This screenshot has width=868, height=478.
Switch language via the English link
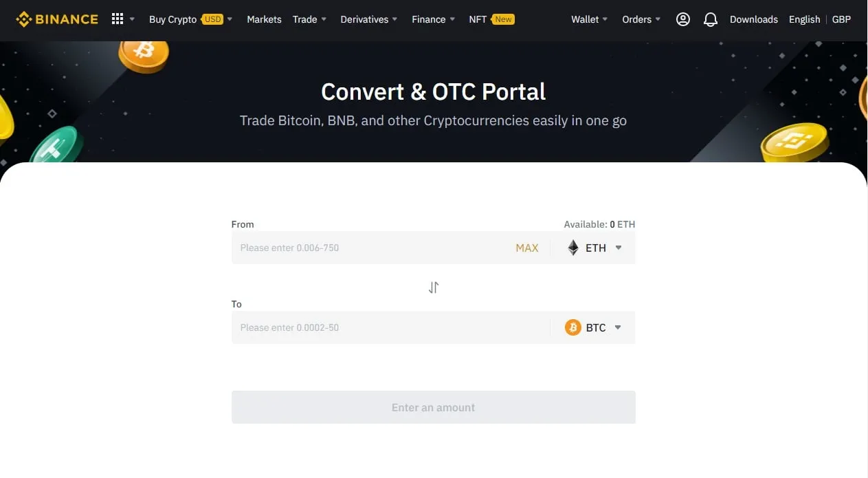804,19
